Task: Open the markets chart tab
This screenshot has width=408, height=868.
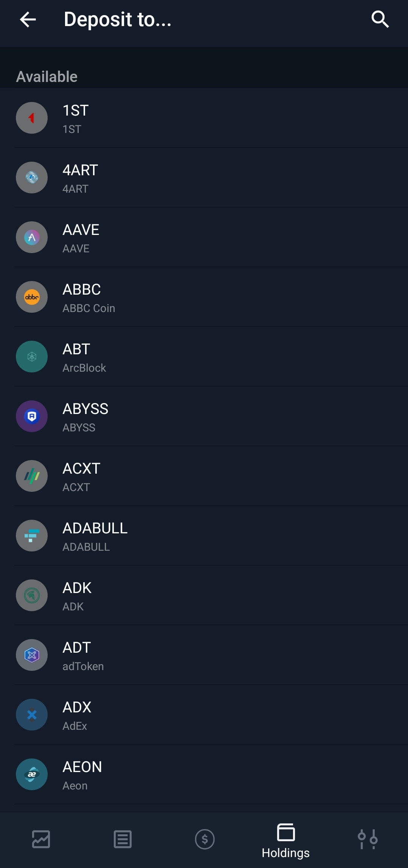Action: click(x=41, y=839)
